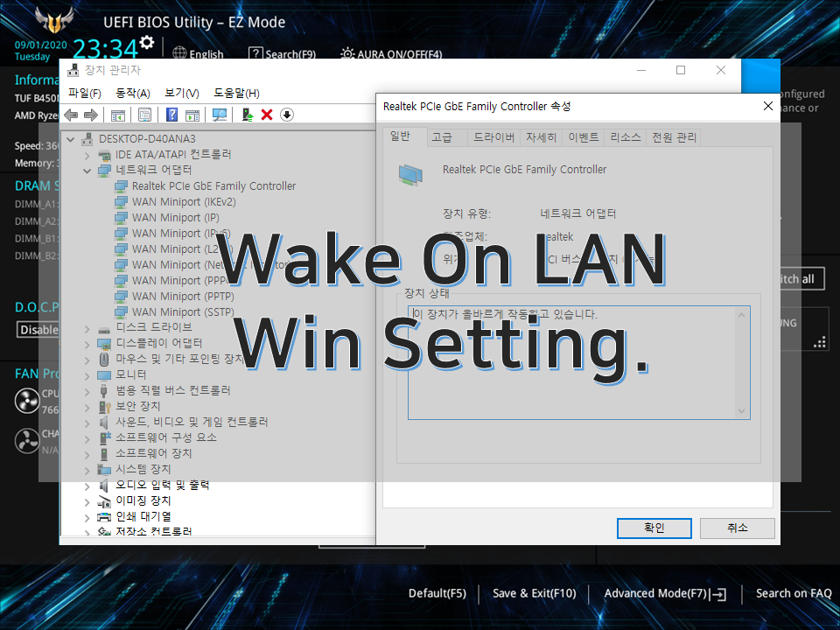Click the Forward arrow in Device Manager toolbar
Image resolution: width=840 pixels, height=630 pixels.
pos(91,115)
